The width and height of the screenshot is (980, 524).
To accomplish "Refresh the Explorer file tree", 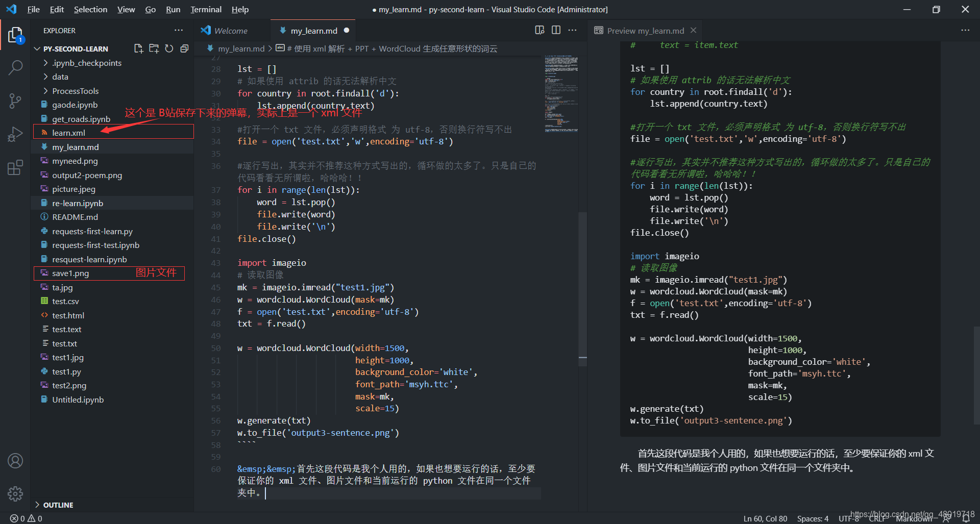I will [x=169, y=48].
